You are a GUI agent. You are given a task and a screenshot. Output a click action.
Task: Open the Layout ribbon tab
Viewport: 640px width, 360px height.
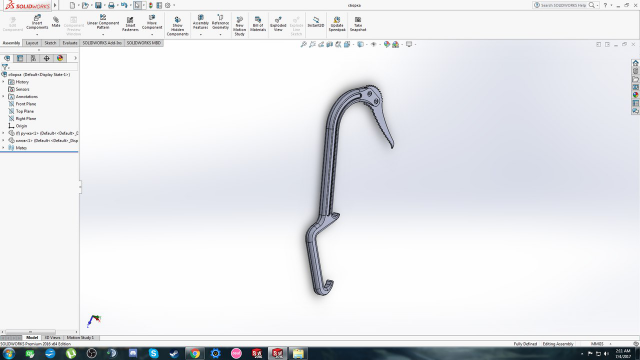32,43
